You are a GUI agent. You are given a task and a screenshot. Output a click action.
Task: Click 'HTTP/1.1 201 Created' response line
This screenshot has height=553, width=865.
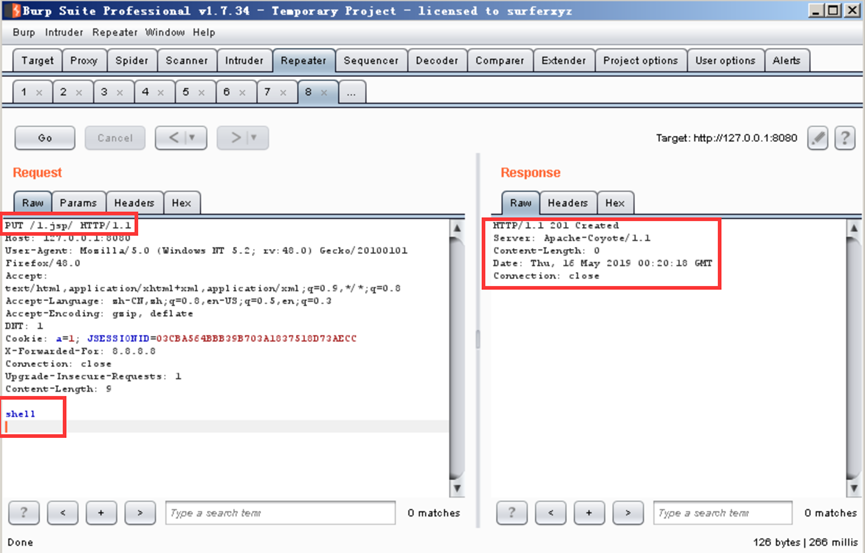click(556, 225)
